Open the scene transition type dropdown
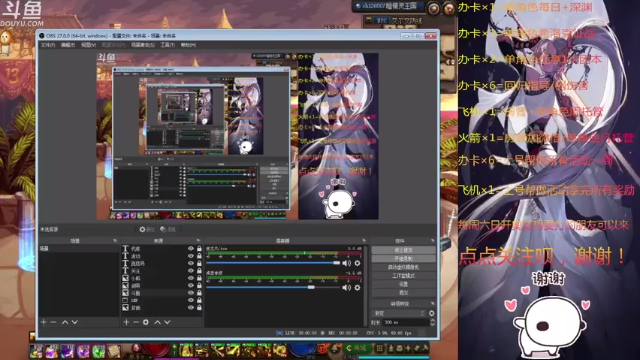The image size is (640, 360). (x=398, y=313)
